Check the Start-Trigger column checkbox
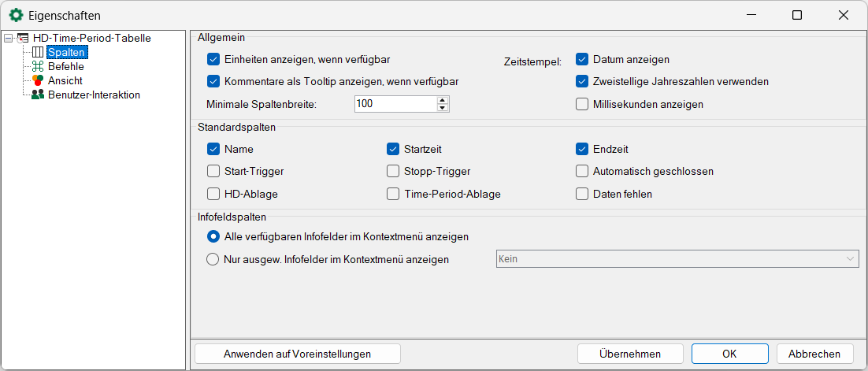Screen dimensions: 868x371 tap(213, 171)
